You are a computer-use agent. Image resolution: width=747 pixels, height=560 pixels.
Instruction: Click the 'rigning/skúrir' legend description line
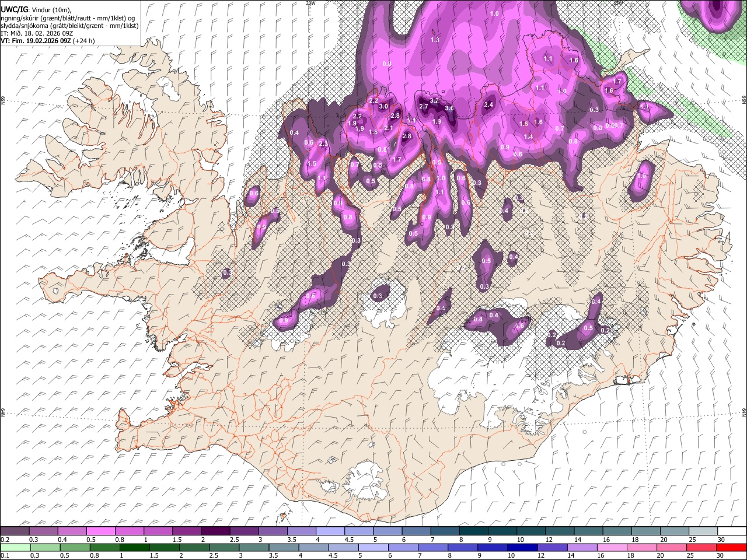pyautogui.click(x=68, y=17)
